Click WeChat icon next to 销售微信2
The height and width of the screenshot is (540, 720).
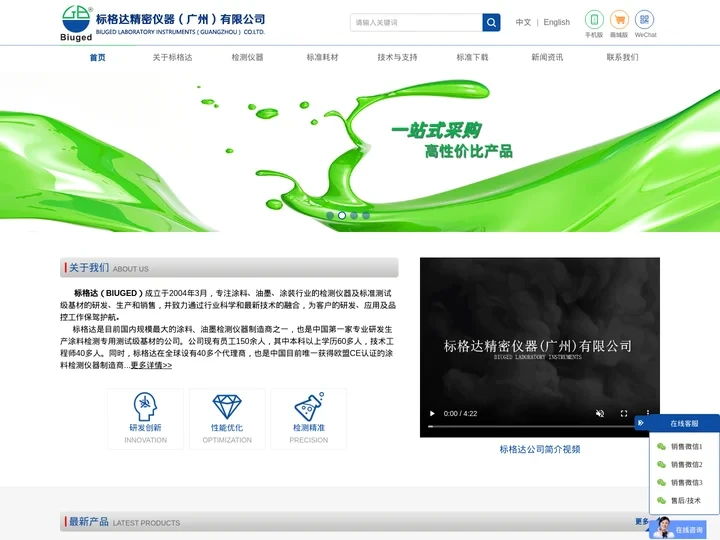pyautogui.click(x=661, y=464)
